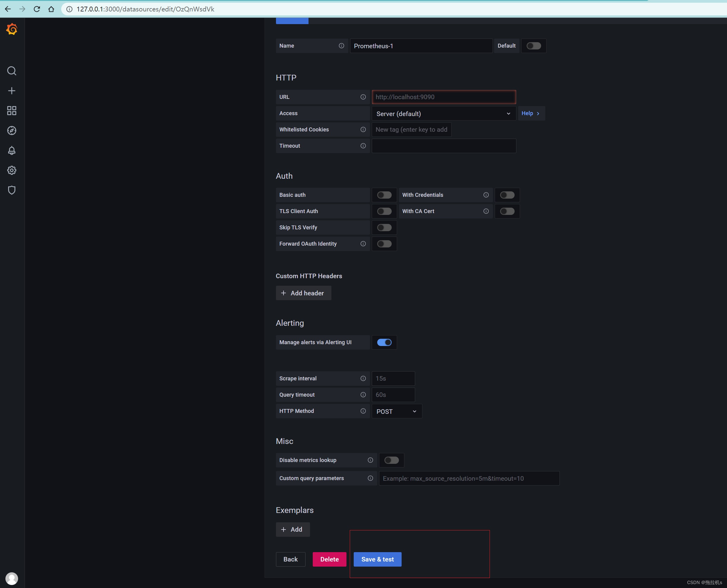Click the browser forward arrow

coord(22,9)
